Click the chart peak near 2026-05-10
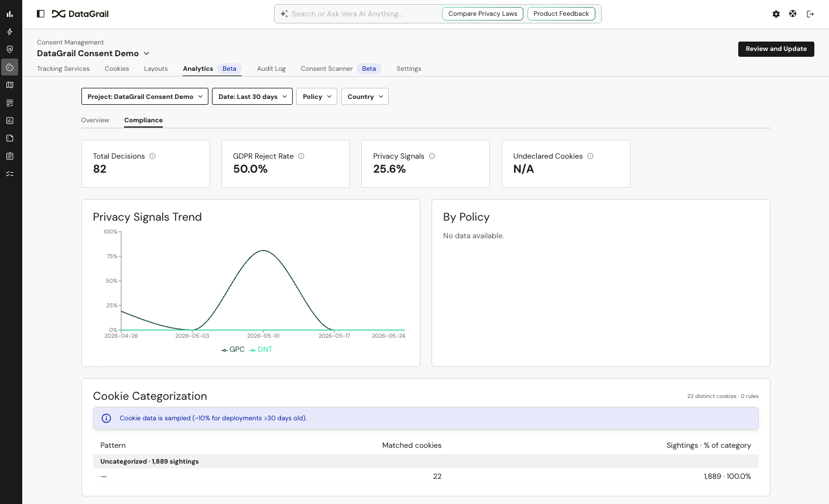 [x=263, y=251]
